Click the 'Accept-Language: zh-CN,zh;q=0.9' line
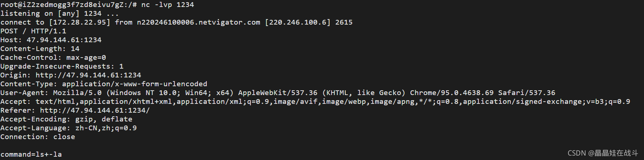 coord(69,128)
